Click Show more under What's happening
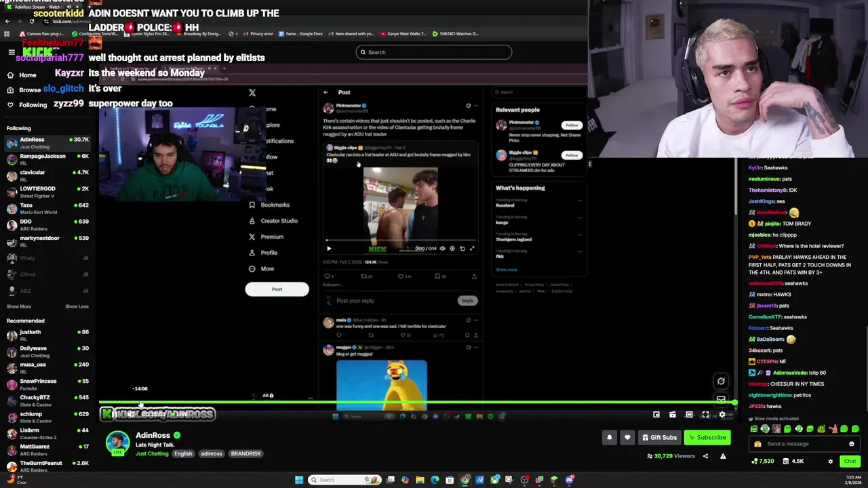 tap(507, 270)
